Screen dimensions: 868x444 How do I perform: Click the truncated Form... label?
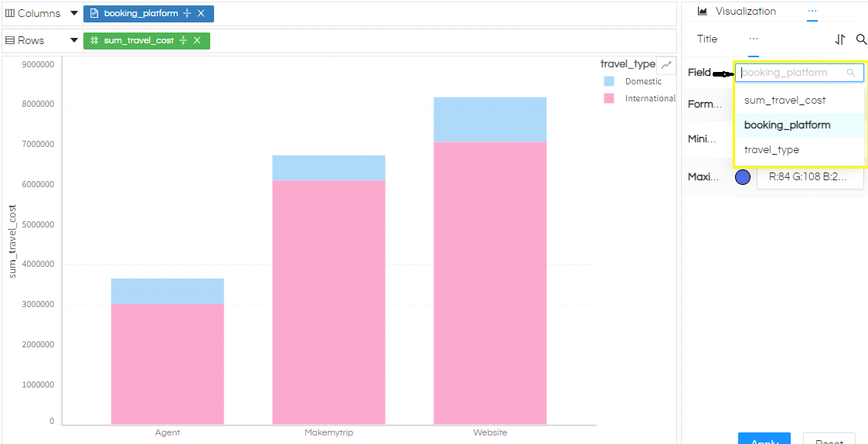705,104
